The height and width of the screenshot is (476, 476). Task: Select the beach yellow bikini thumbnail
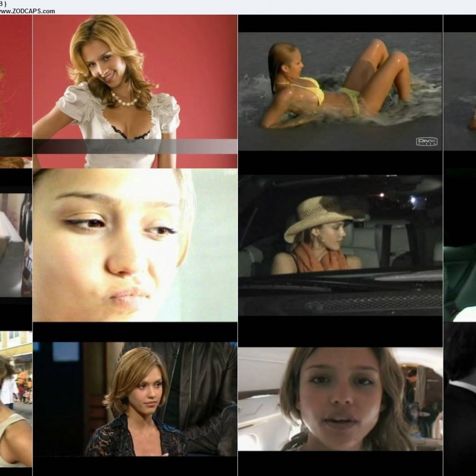coord(340,91)
